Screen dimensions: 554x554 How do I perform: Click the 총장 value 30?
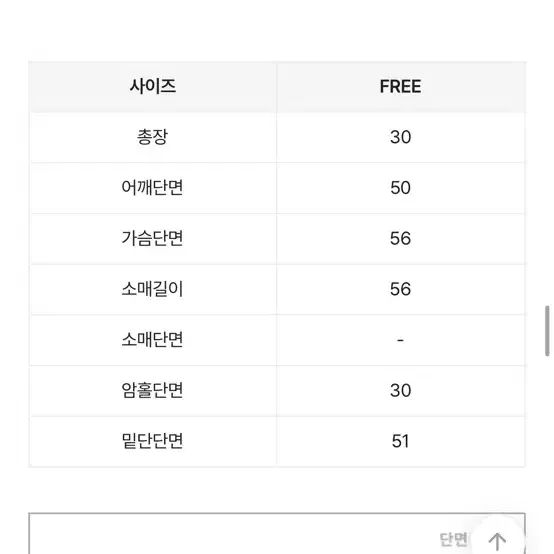pyautogui.click(x=401, y=137)
